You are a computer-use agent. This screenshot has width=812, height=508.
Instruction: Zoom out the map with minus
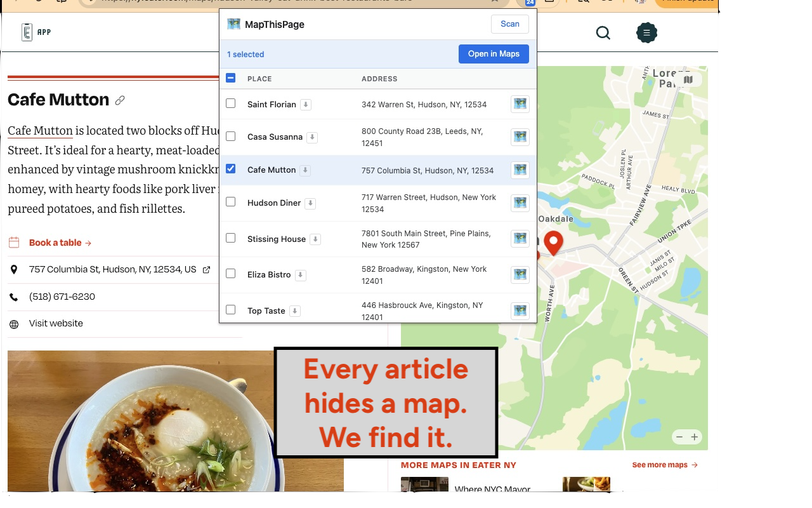click(679, 437)
